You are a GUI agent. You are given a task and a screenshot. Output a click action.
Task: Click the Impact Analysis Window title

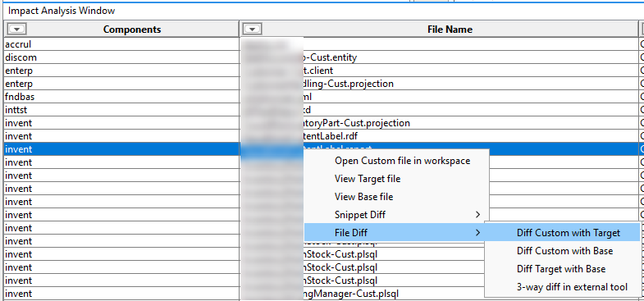click(62, 11)
